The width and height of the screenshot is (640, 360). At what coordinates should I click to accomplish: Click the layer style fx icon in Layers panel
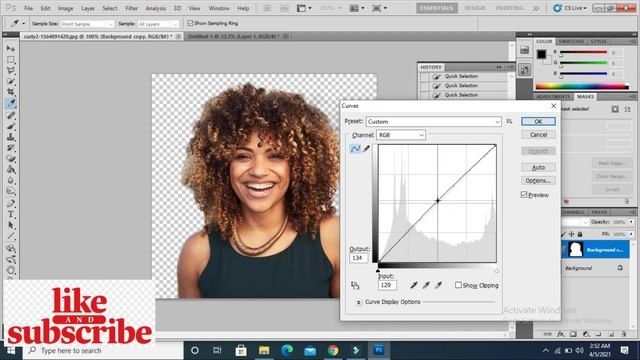click(561, 334)
